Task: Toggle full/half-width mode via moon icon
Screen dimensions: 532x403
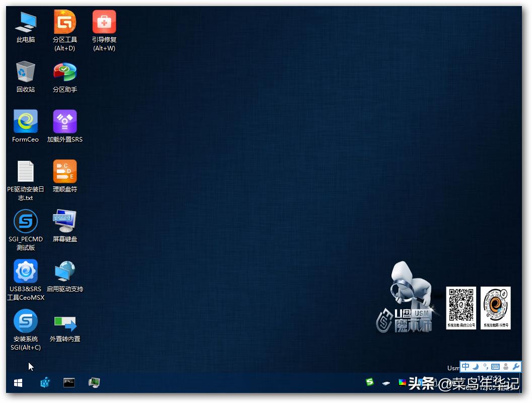Action: tap(475, 367)
